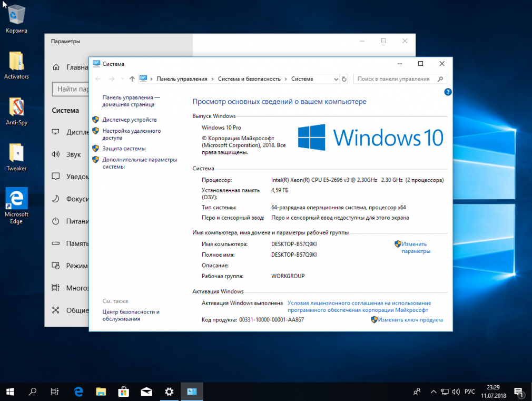Open the network status tray icon
The width and height of the screenshot is (532, 401).
445,392
